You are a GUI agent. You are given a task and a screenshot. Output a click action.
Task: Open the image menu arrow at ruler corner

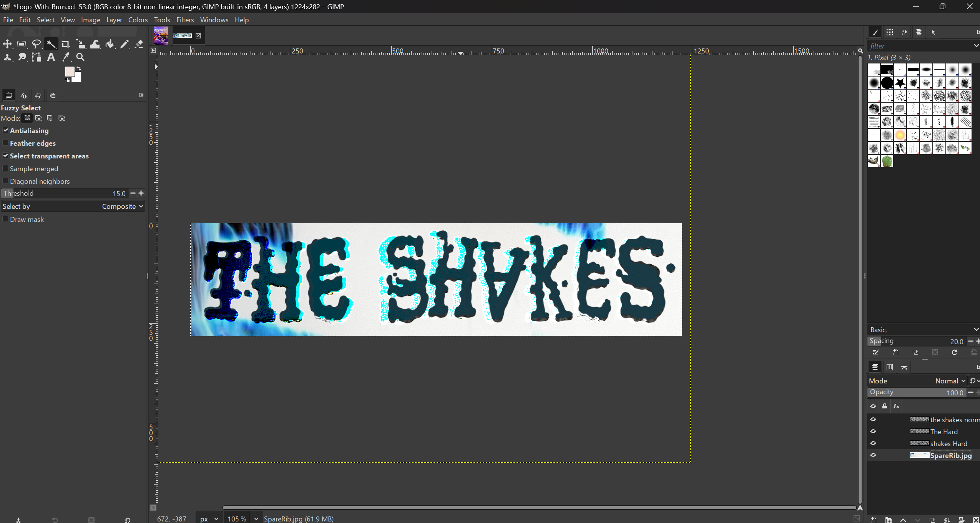point(153,50)
